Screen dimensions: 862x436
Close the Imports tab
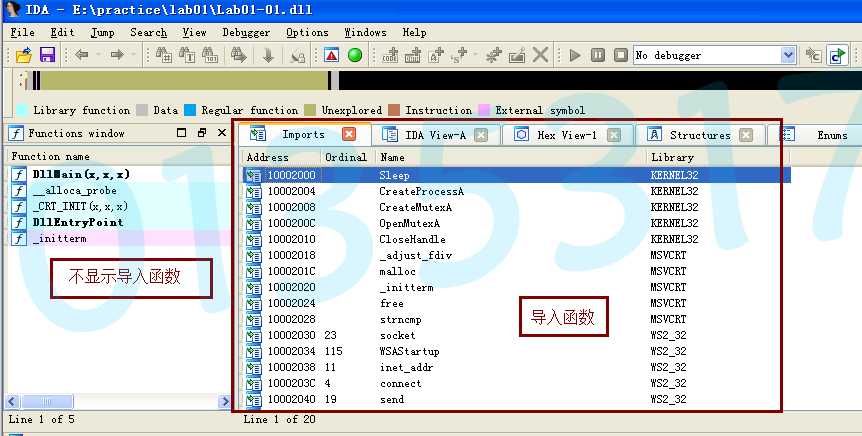coord(349,134)
